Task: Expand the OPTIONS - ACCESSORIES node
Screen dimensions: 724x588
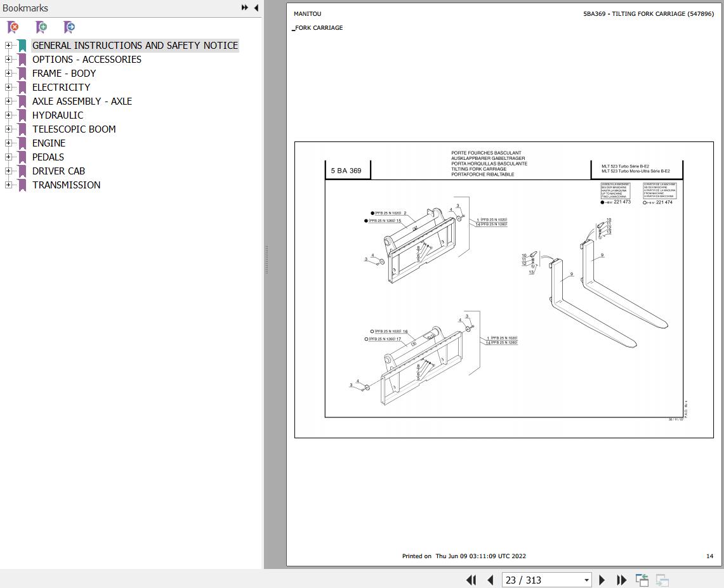Action: (x=8, y=59)
